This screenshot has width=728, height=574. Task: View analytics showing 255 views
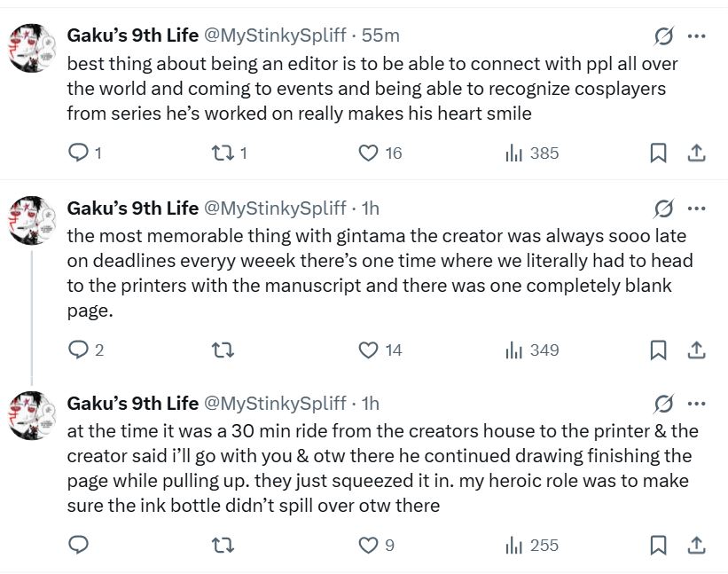514,546
